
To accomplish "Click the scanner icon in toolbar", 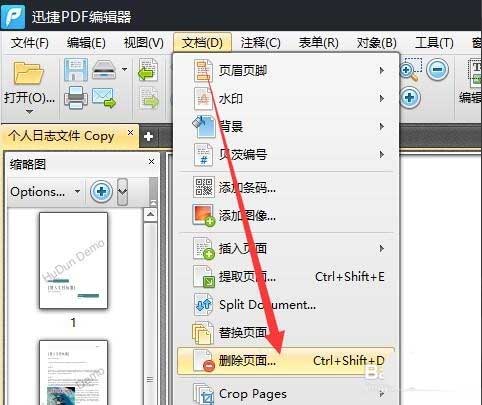I will tap(104, 70).
